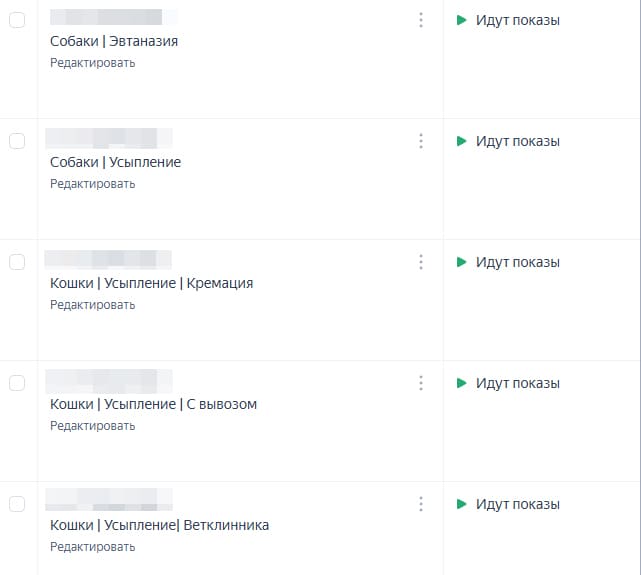Edit the Собаки | Усыпление campaign
Image resolution: width=641 pixels, height=575 pixels.
[x=92, y=184]
